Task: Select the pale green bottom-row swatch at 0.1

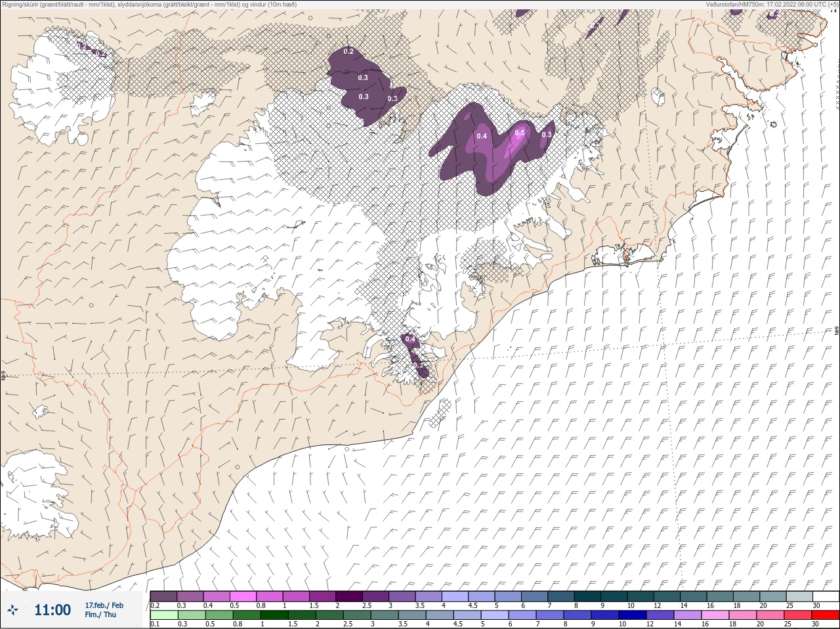Action: click(x=163, y=615)
